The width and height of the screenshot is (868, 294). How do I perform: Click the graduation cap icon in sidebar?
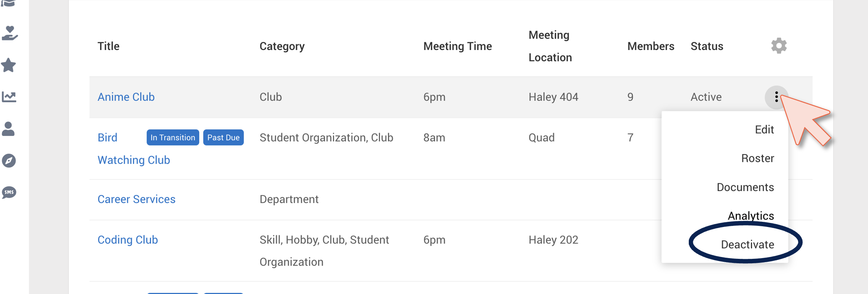click(x=8, y=3)
